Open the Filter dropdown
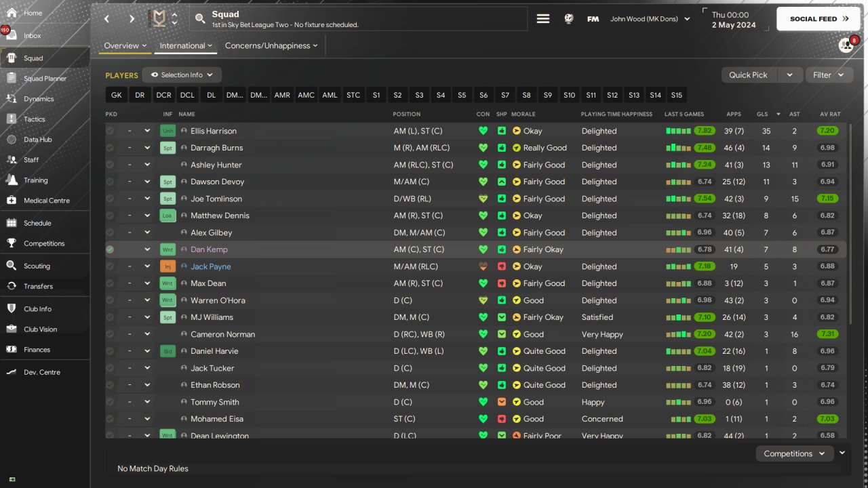Image resolution: width=868 pixels, height=488 pixels. click(x=829, y=75)
